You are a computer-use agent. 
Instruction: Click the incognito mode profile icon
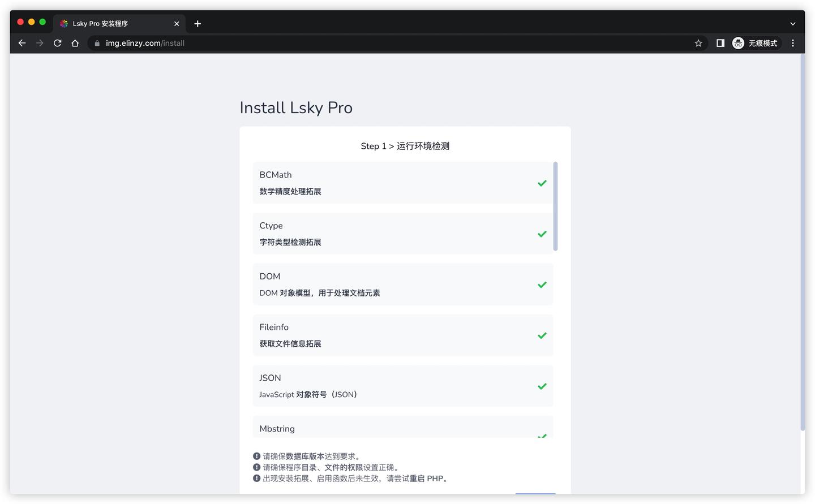[737, 42]
